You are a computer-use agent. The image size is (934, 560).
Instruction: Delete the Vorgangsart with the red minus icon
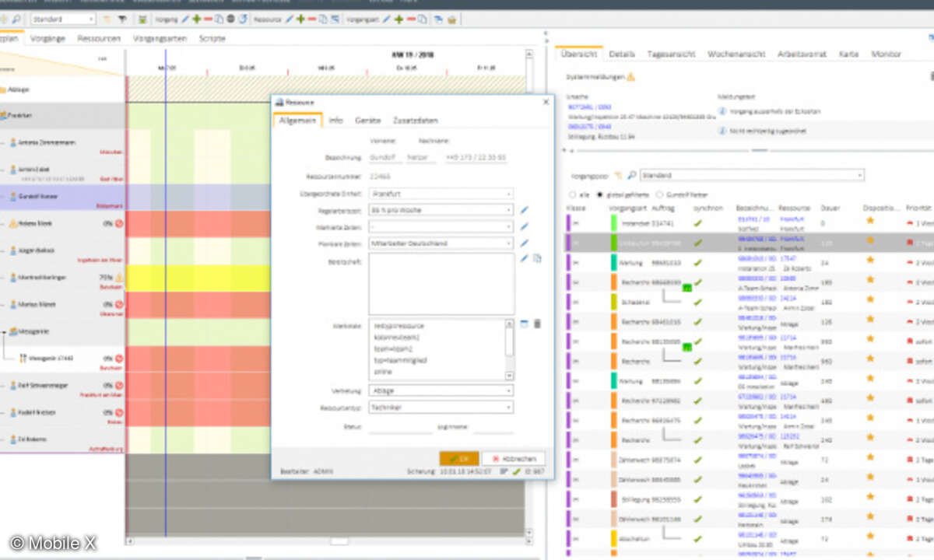[409, 19]
